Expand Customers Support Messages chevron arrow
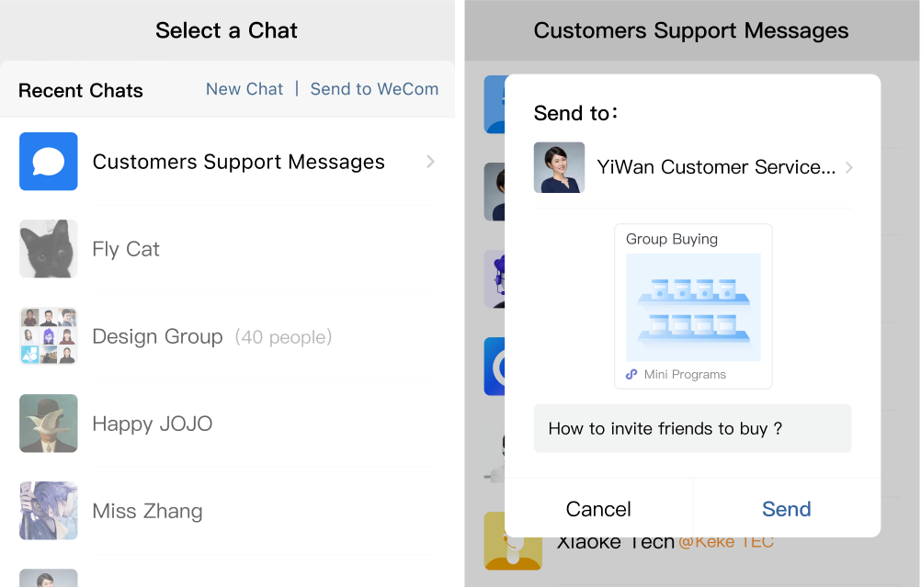921x588 pixels. click(430, 162)
